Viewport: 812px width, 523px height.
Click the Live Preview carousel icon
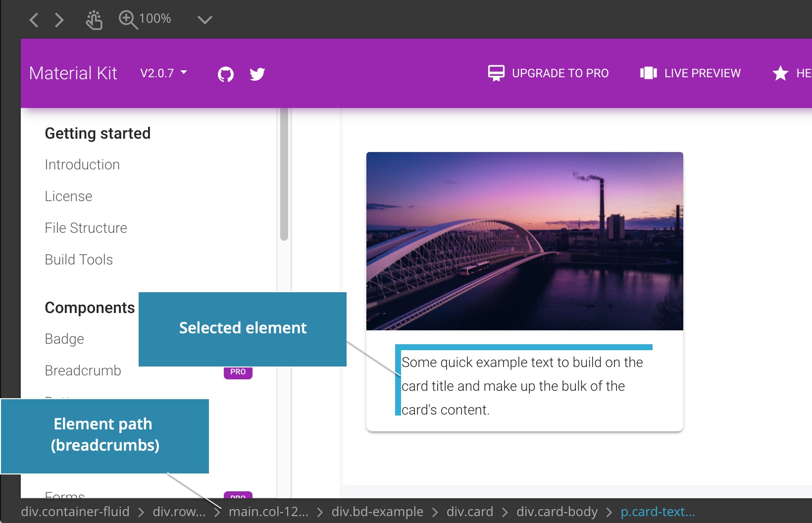[x=649, y=73]
